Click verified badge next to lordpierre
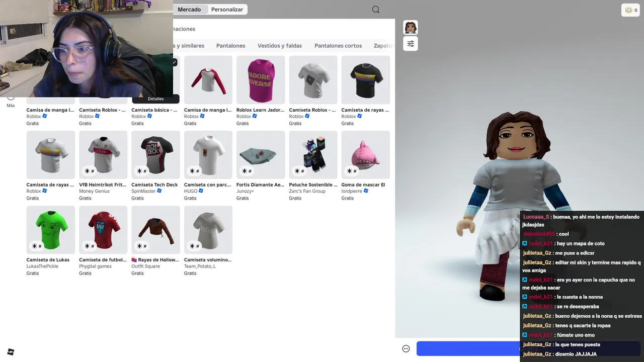644x362 pixels. pyautogui.click(x=366, y=191)
